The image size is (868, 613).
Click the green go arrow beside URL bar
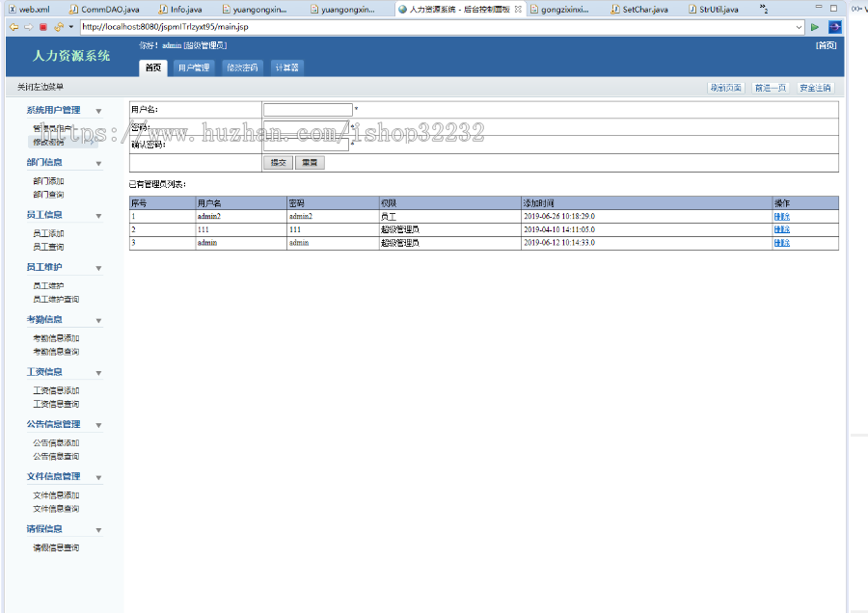[x=815, y=27]
